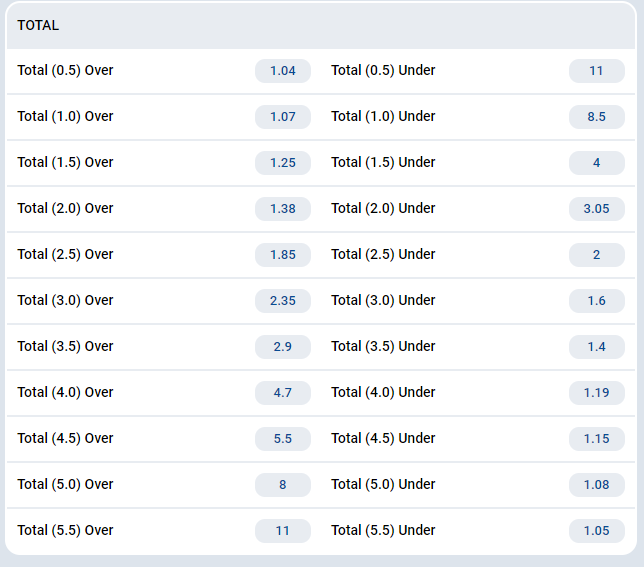This screenshot has width=644, height=567.
Task: Select Total (3.0) Under odds 1.6
Action: [x=596, y=301]
